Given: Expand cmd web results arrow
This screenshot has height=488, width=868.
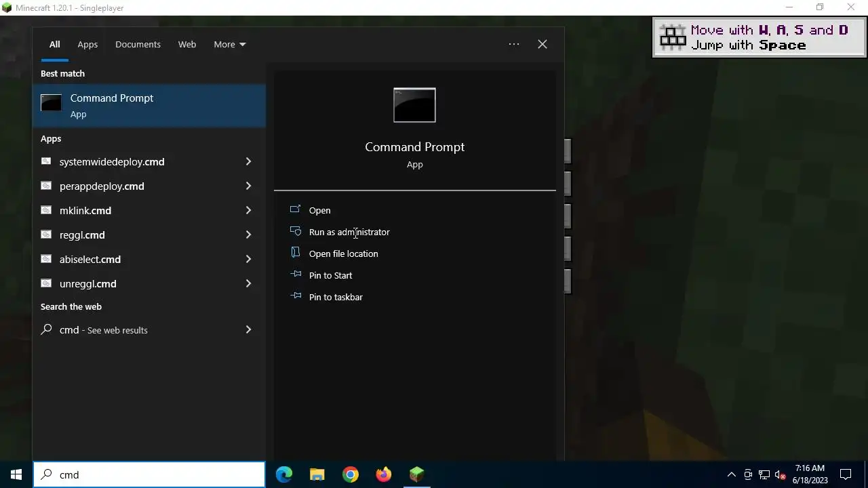Looking at the screenshot, I should click(x=248, y=329).
